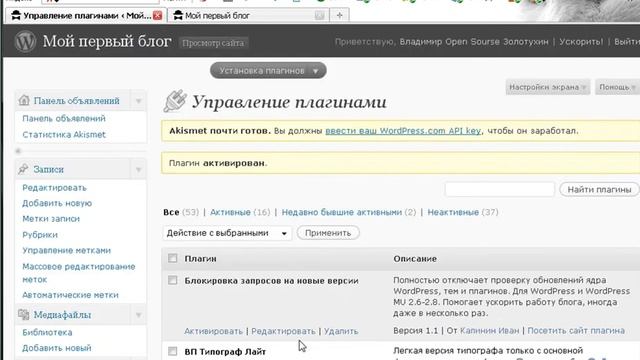This screenshot has height=360, width=640.
Task: Click the house icon of Панель объявлений
Action: [24, 100]
